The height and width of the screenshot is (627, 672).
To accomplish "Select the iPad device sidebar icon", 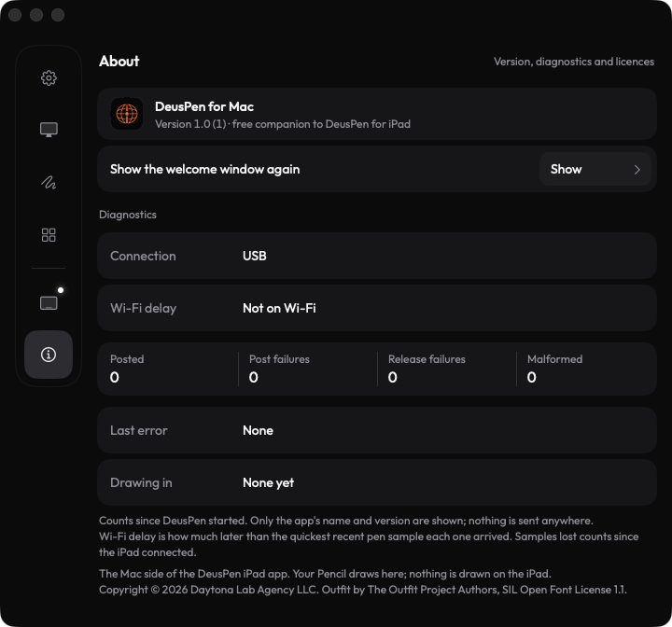I will click(x=49, y=303).
